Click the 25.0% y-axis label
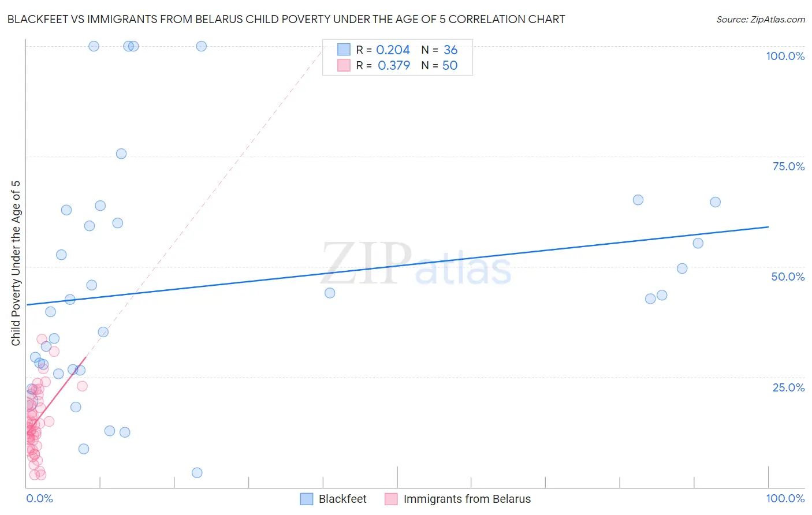The height and width of the screenshot is (515, 812). tap(788, 387)
